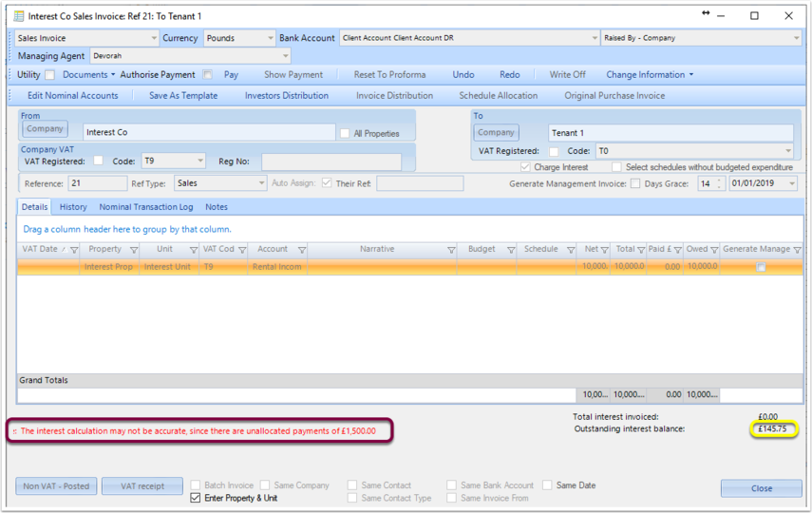Expand the Currency Pounds dropdown
Screen dimensions: 812x513
pos(271,38)
